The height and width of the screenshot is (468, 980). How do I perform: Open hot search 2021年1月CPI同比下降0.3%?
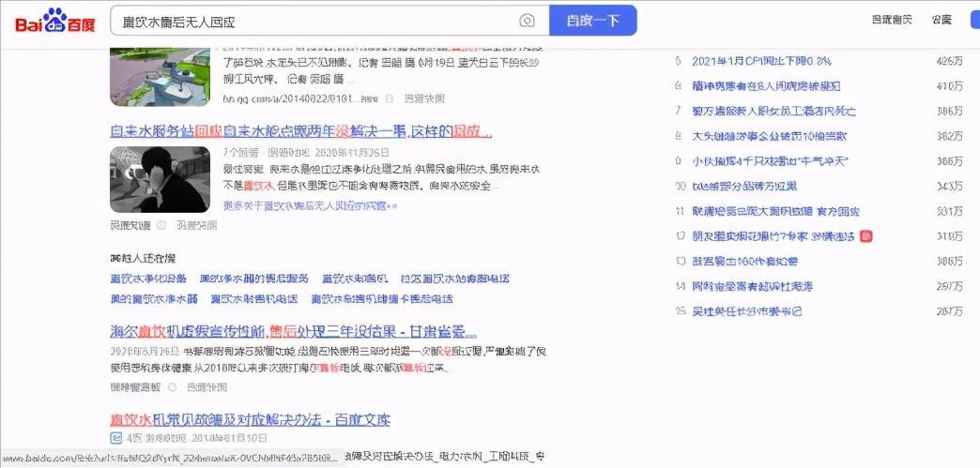click(x=761, y=61)
